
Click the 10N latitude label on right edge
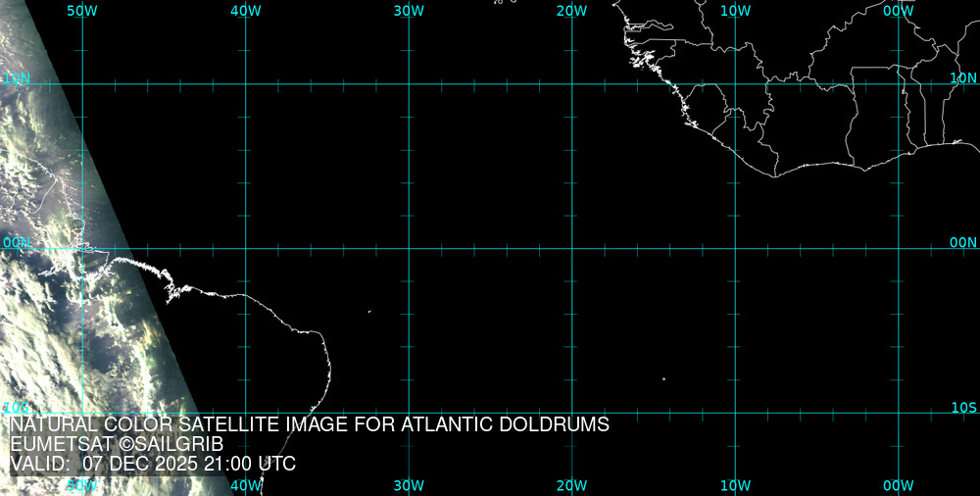(x=963, y=77)
